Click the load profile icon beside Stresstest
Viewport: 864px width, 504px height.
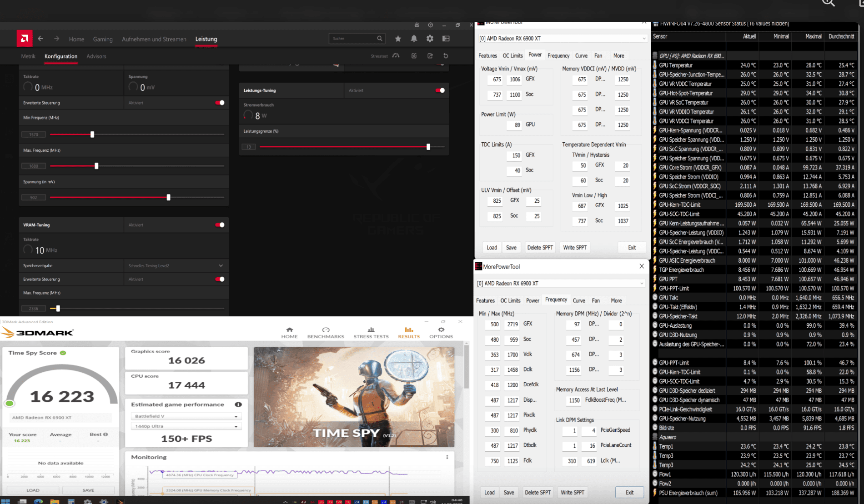(414, 56)
